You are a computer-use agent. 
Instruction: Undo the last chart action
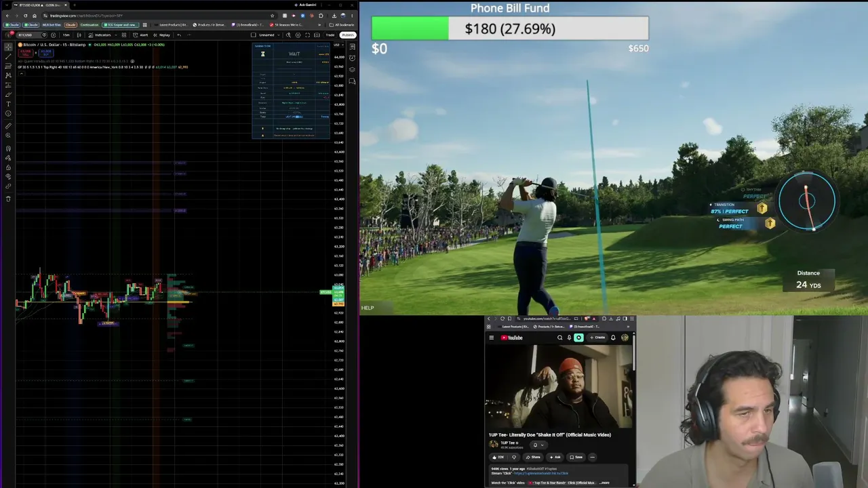coord(179,35)
